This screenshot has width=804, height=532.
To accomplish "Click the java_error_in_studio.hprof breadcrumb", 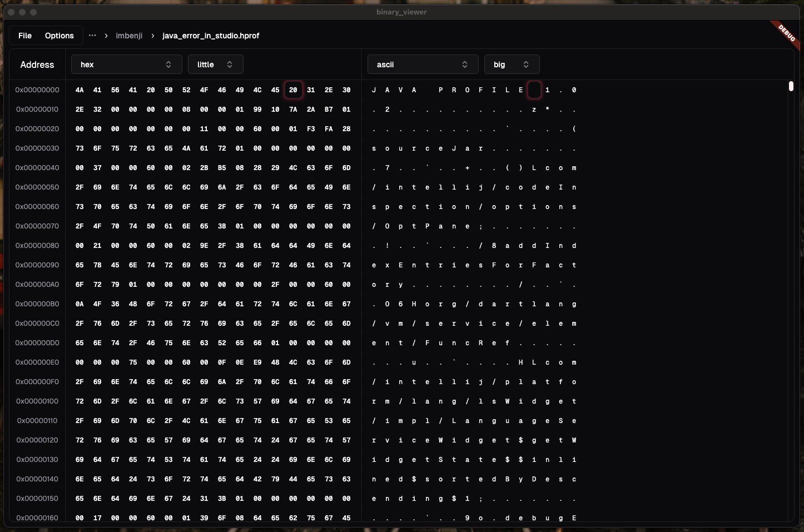I will [211, 36].
